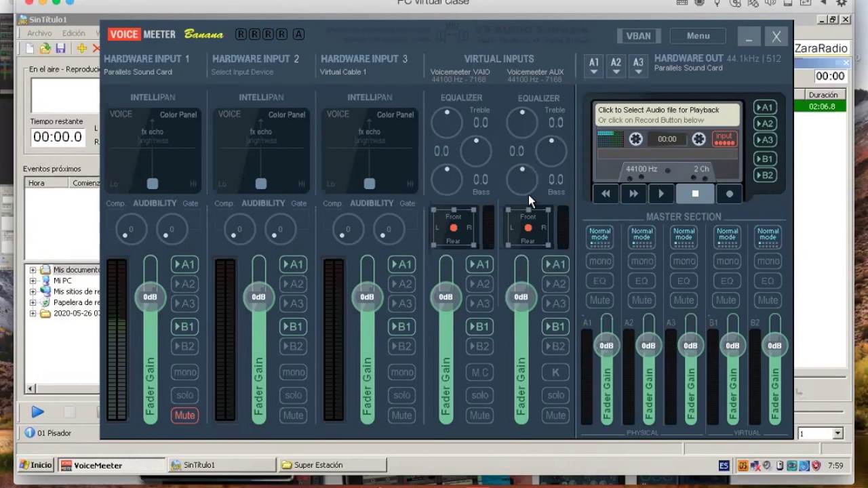Click the ES language indicator in tray
868x488 pixels.
pyautogui.click(x=724, y=466)
